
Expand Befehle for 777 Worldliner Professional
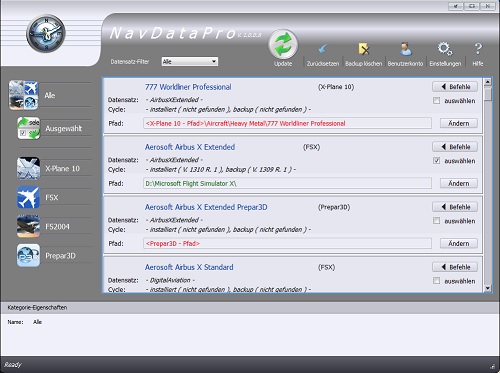(x=455, y=87)
